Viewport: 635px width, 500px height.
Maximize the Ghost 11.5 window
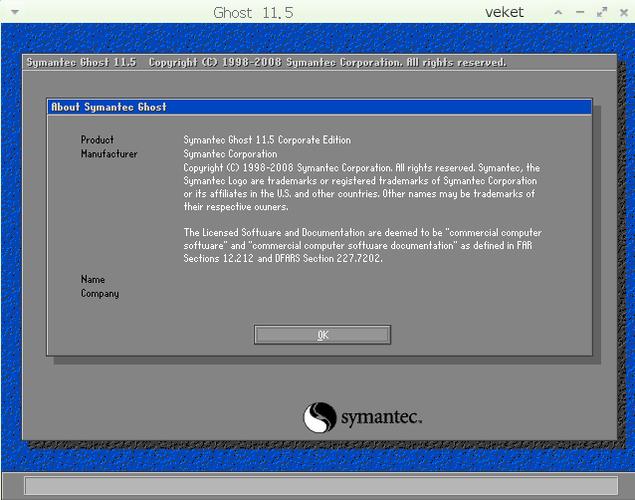(602, 12)
